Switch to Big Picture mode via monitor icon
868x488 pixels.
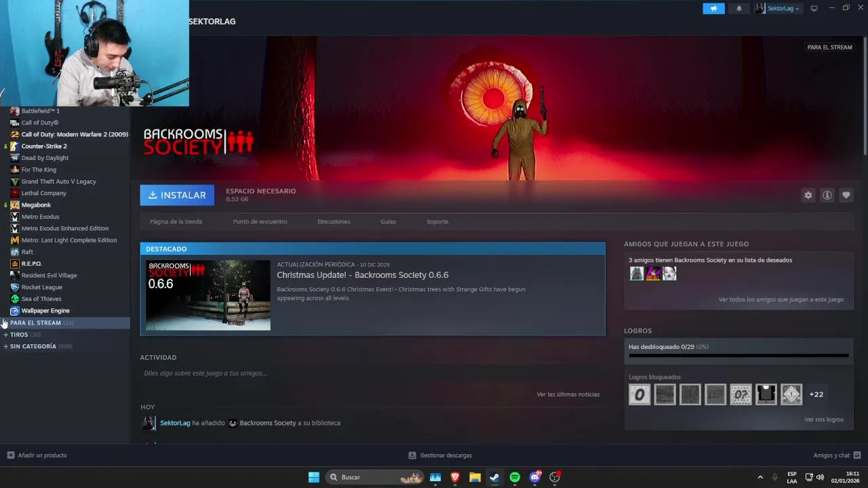[814, 8]
